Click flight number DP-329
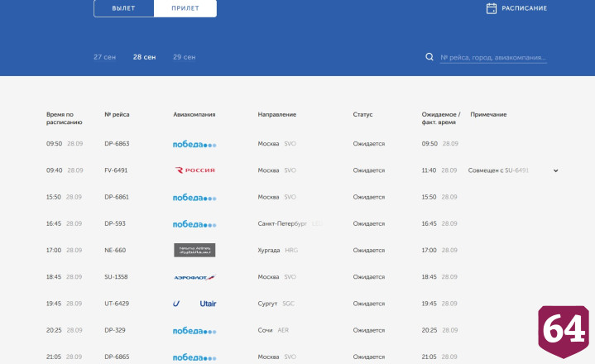The width and height of the screenshot is (595, 364). 115,330
